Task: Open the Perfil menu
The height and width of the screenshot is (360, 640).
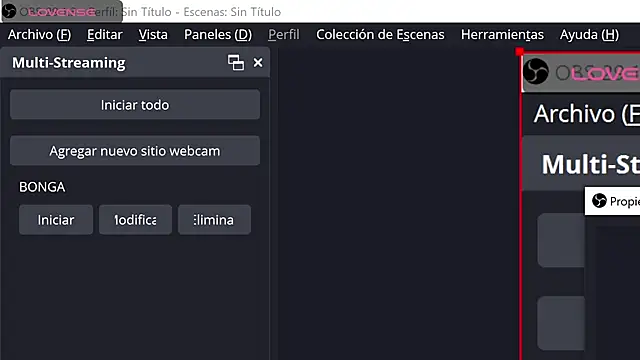Action: pyautogui.click(x=284, y=35)
